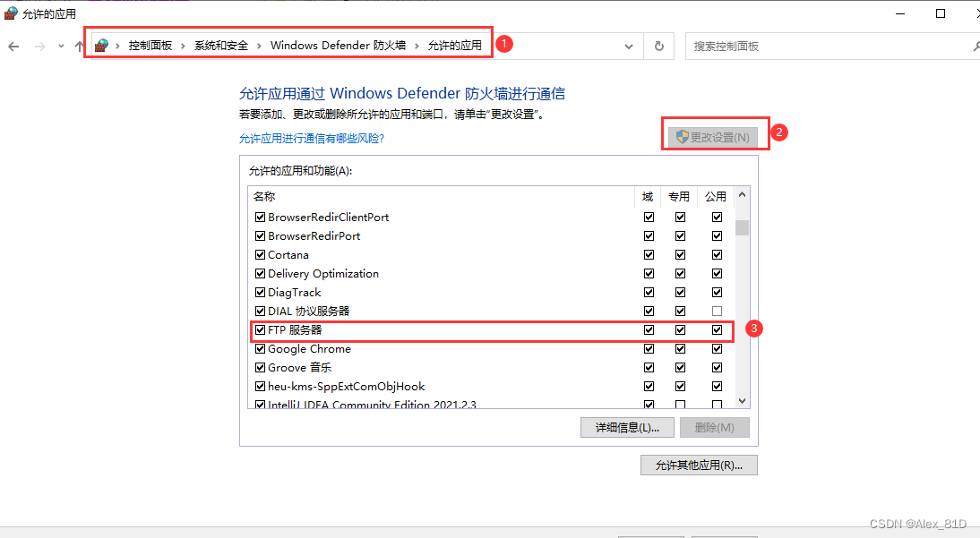Navigate to 系统和安全 breadcrumb

221,46
